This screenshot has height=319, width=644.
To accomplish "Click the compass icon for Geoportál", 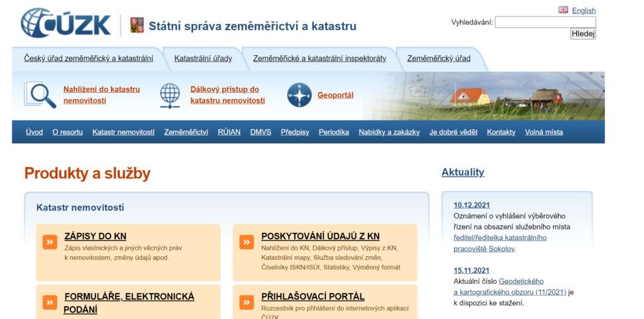I will click(x=299, y=95).
